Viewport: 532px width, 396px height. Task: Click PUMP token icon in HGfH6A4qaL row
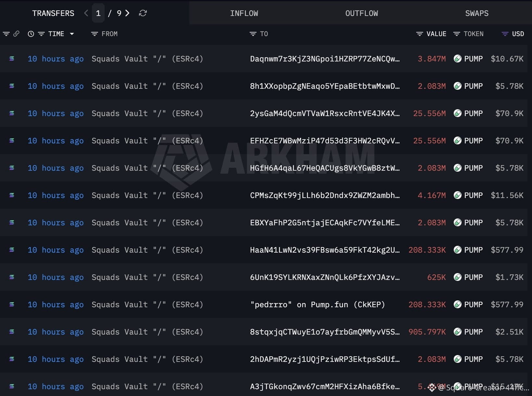[x=458, y=168]
